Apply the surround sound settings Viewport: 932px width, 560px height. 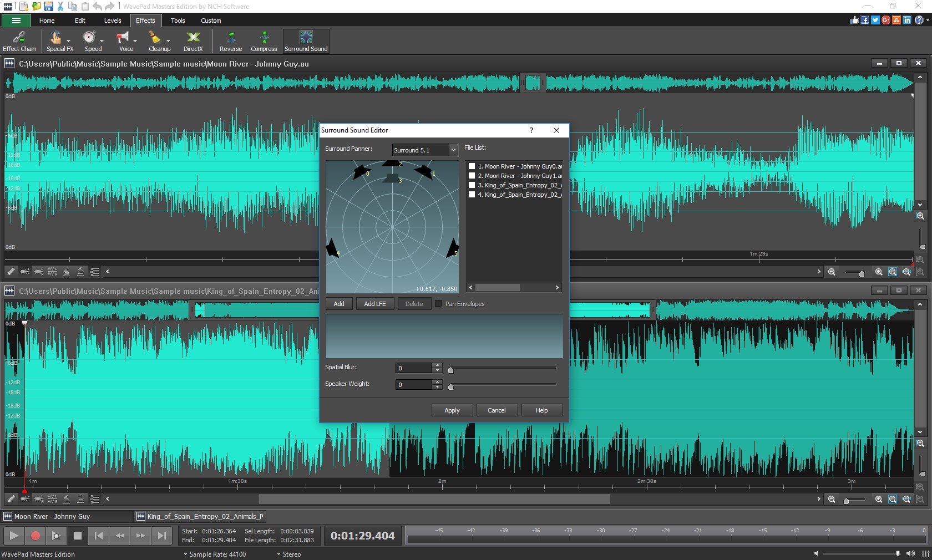[x=451, y=410]
